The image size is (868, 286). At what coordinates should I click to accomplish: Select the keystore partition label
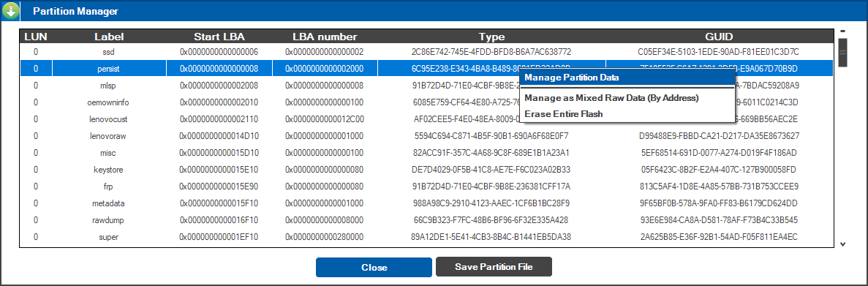click(x=109, y=170)
